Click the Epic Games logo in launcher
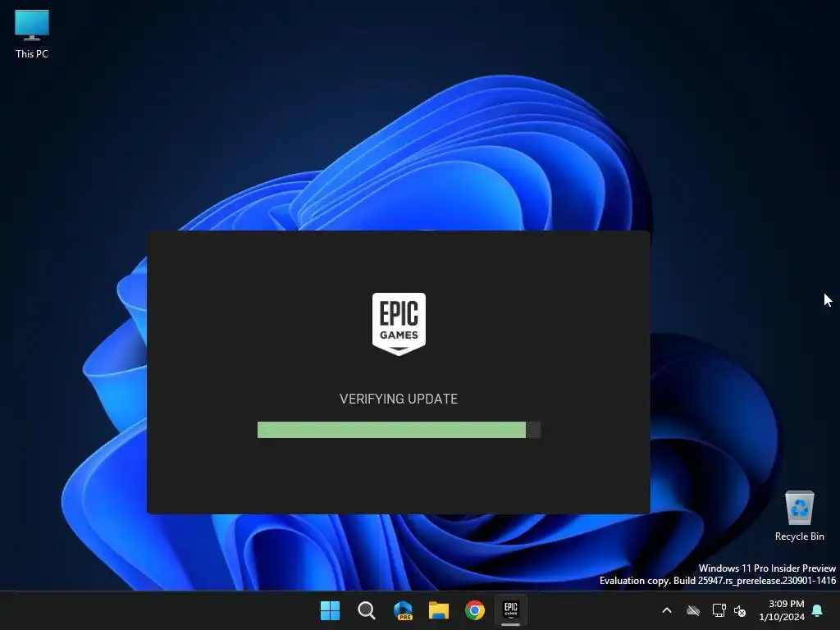 click(x=399, y=323)
